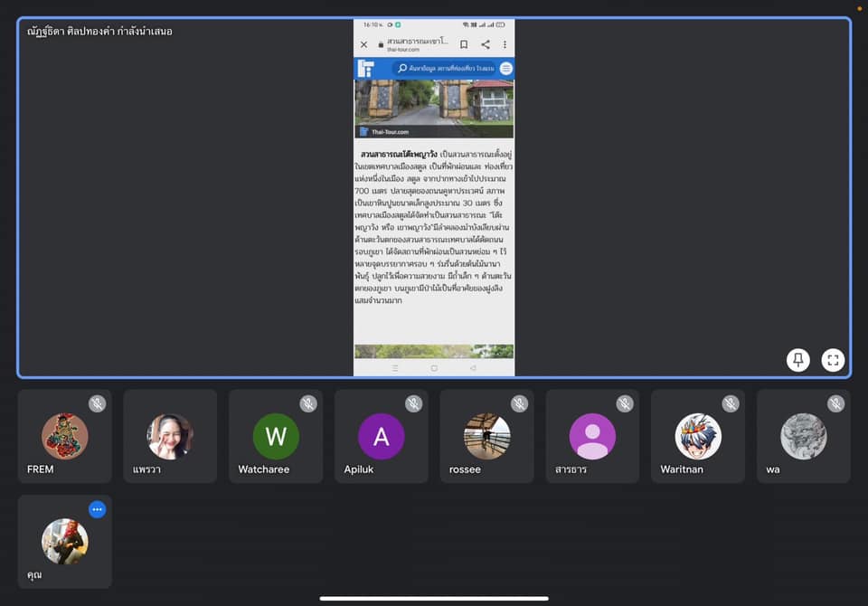Toggle Watcharee's muted microphone icon
Screen dimensions: 868x606
click(x=308, y=403)
